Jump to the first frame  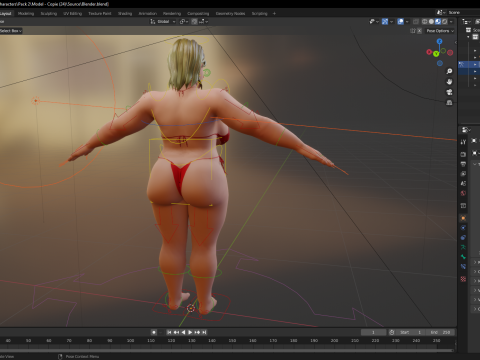[x=169, y=332]
